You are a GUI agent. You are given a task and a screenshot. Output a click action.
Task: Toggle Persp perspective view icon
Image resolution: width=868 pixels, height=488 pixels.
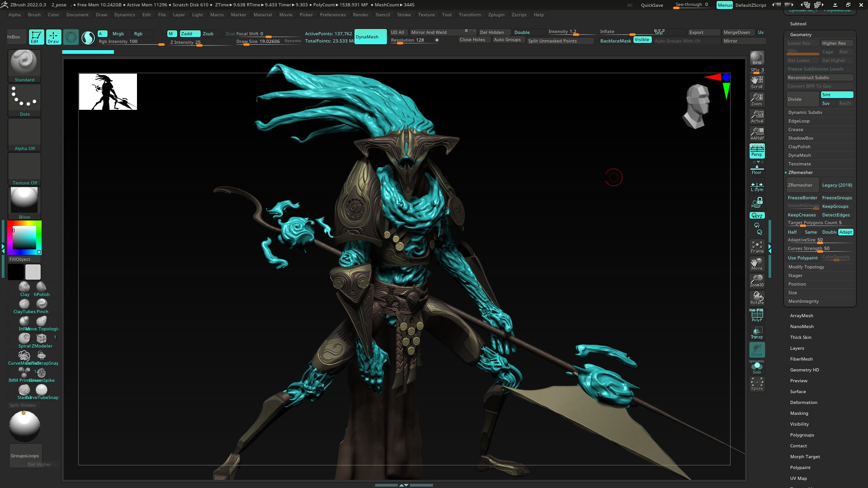click(757, 151)
